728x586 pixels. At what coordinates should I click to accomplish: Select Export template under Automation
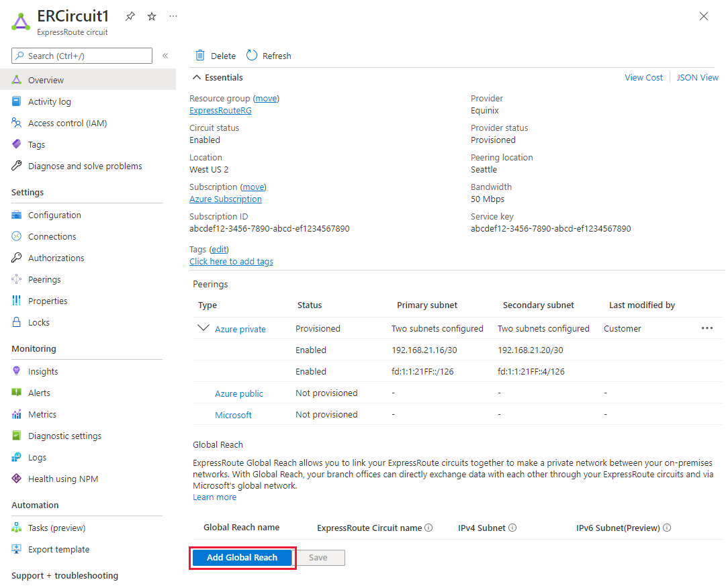pyautogui.click(x=58, y=549)
